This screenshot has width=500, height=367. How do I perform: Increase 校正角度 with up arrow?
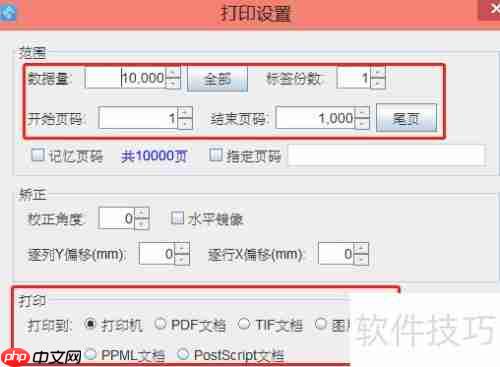click(x=142, y=213)
